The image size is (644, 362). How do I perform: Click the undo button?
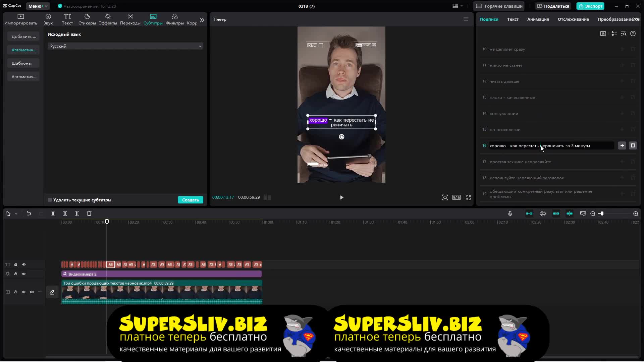[x=29, y=214]
